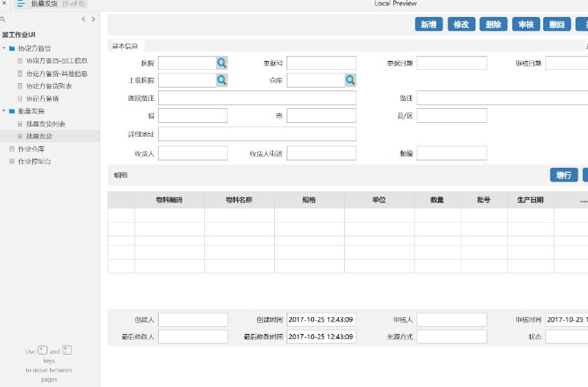Image resolution: width=588 pixels, height=387 pixels.
Task: Go to next page with right chevron
Action: pos(93,19)
